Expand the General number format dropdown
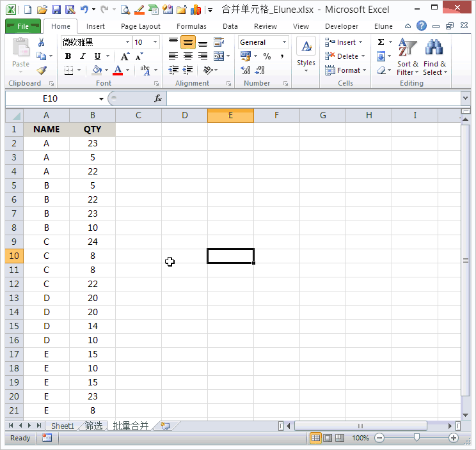 [x=284, y=42]
